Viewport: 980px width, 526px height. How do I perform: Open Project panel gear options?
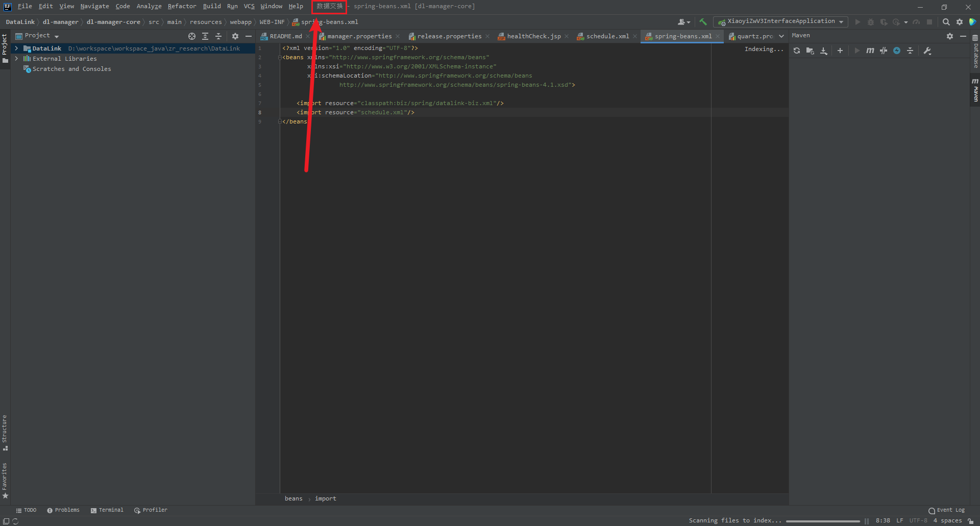click(235, 36)
